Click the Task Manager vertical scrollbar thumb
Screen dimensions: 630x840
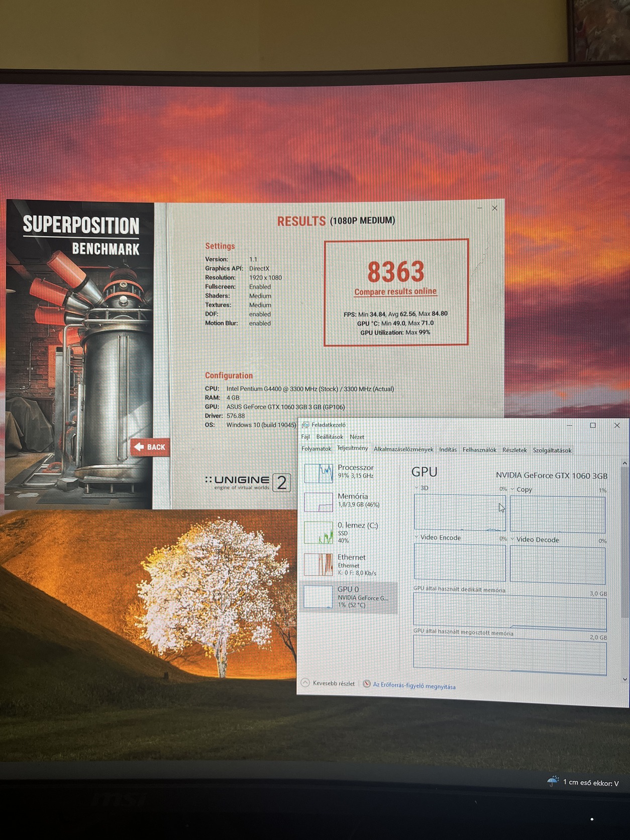coord(624,543)
